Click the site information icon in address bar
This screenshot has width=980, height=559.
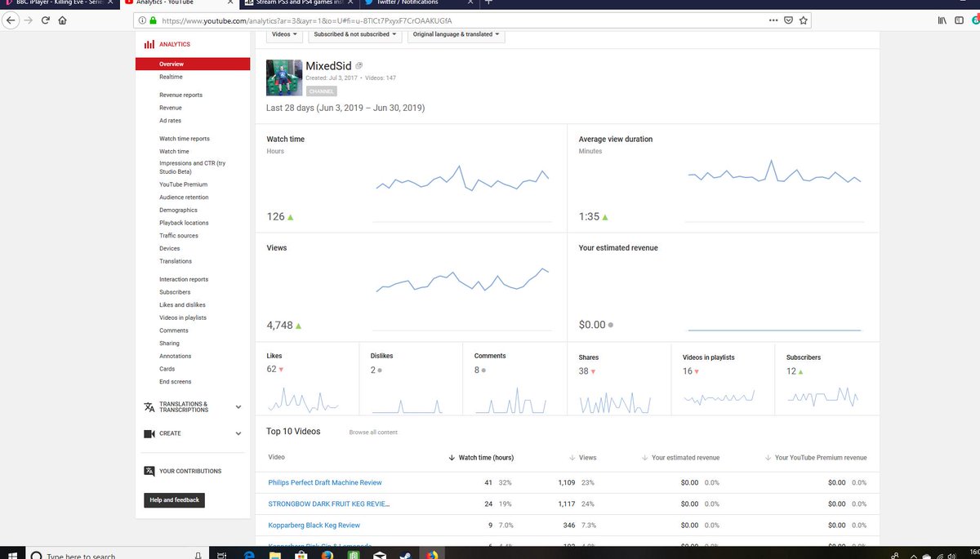click(x=141, y=20)
